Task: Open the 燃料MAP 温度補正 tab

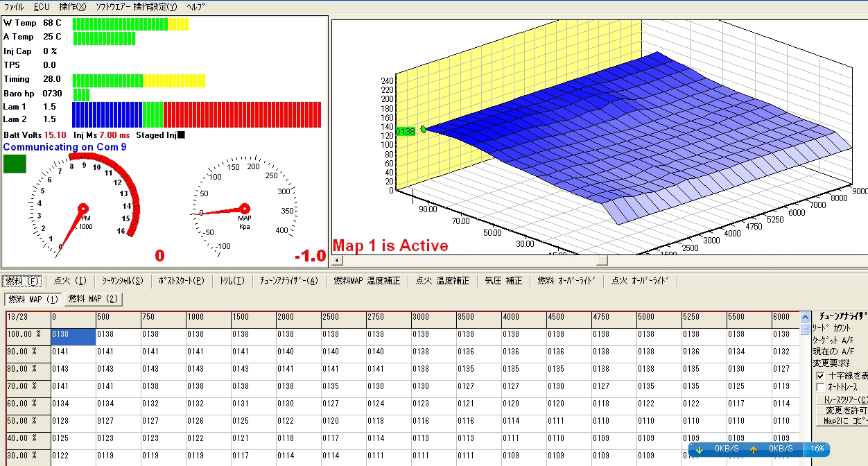Action: pyautogui.click(x=367, y=281)
